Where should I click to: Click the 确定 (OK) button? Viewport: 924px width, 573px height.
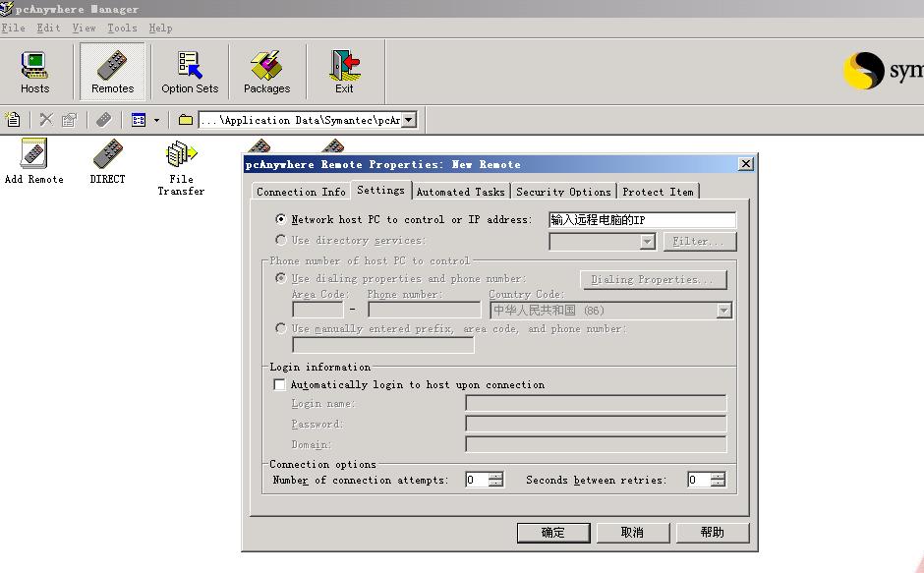[x=553, y=533]
